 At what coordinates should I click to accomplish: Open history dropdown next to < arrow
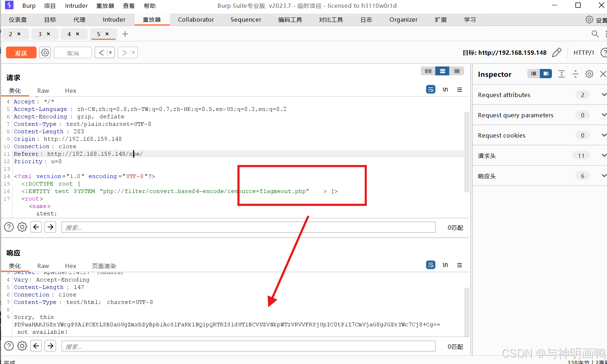coord(111,53)
